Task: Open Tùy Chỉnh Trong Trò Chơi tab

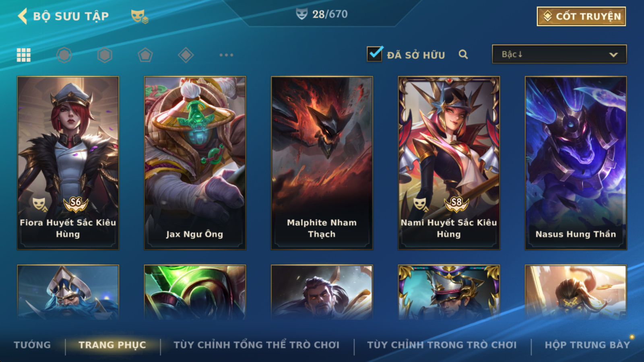Action: point(442,345)
